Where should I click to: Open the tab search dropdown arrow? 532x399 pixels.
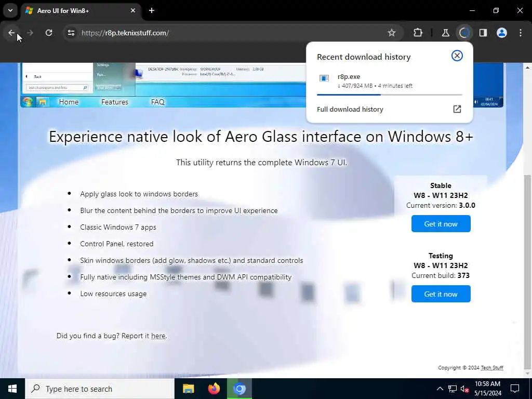[x=10, y=10]
